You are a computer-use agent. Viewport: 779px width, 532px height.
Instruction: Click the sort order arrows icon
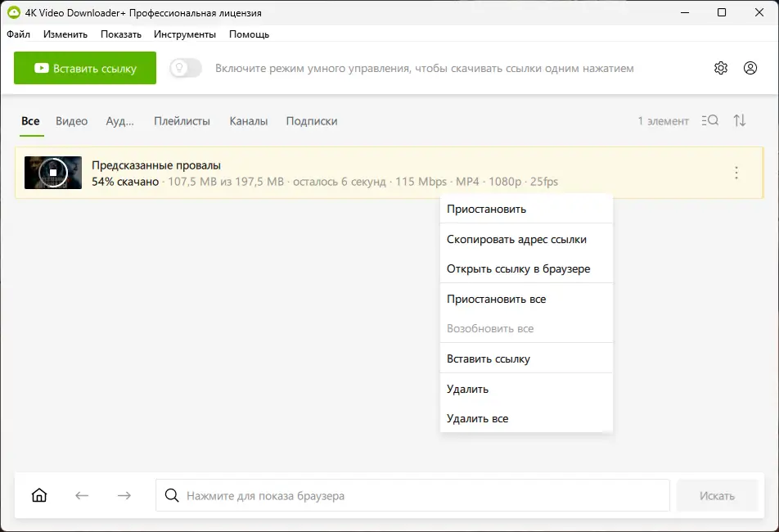pos(739,120)
